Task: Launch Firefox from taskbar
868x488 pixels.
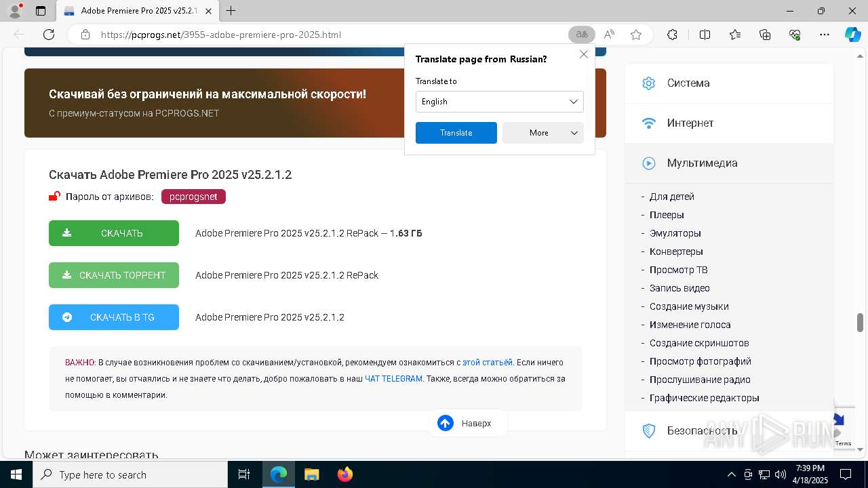Action: (345, 474)
